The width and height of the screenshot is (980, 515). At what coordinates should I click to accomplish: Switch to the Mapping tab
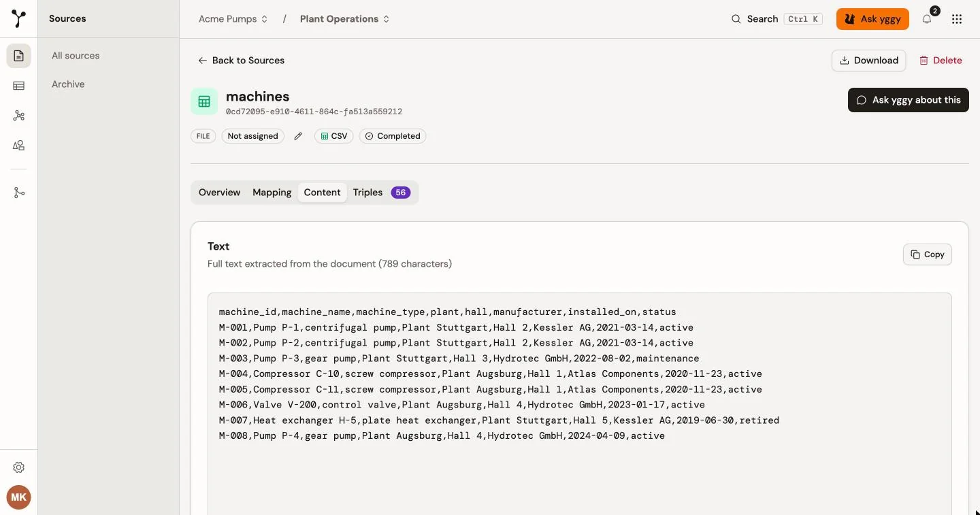[x=272, y=193]
